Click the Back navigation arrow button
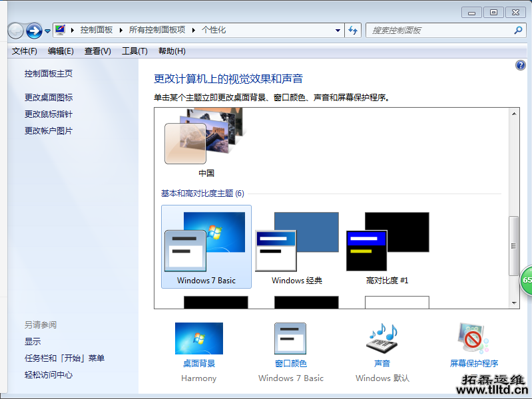 15,31
